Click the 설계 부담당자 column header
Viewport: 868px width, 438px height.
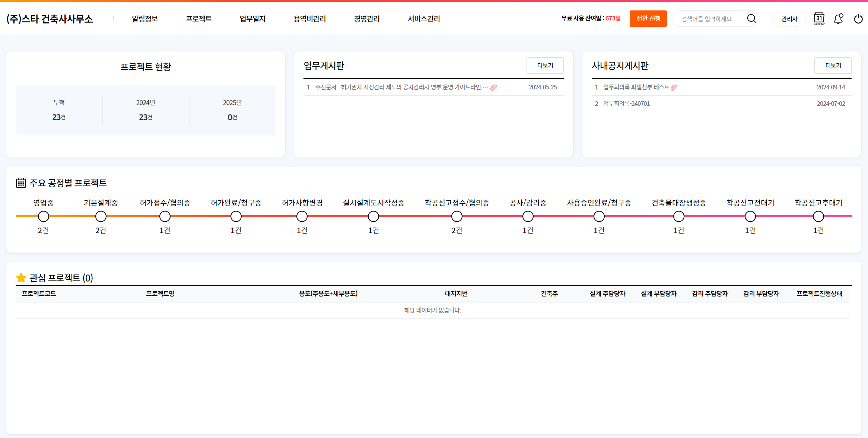click(659, 293)
